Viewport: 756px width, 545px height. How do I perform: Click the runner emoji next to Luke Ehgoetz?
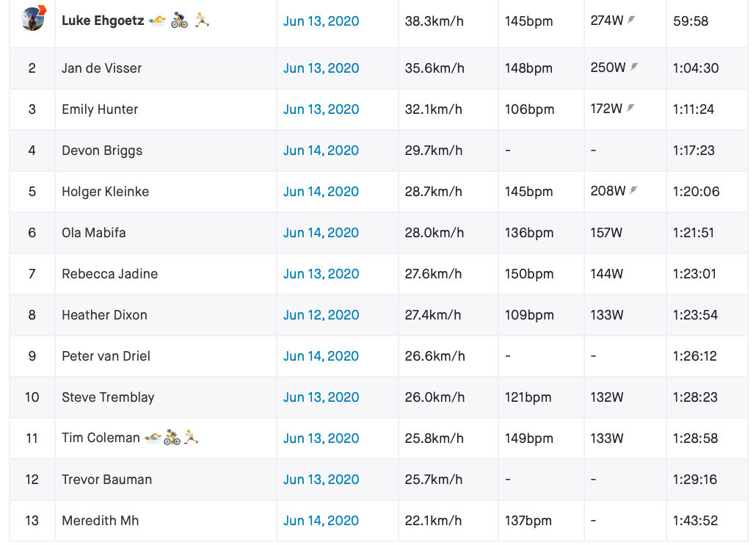[202, 20]
